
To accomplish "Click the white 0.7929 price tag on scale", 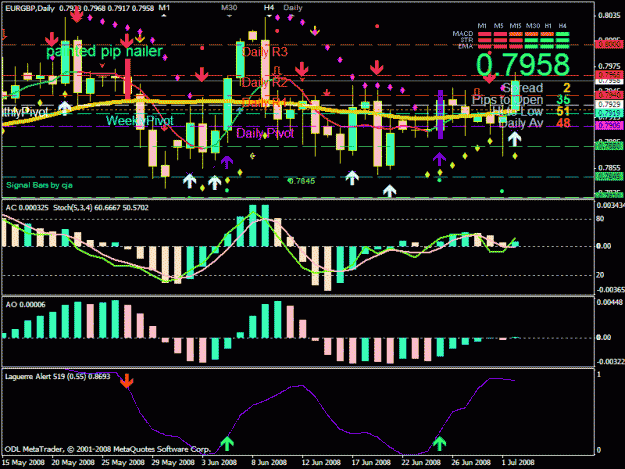I will 609,104.
